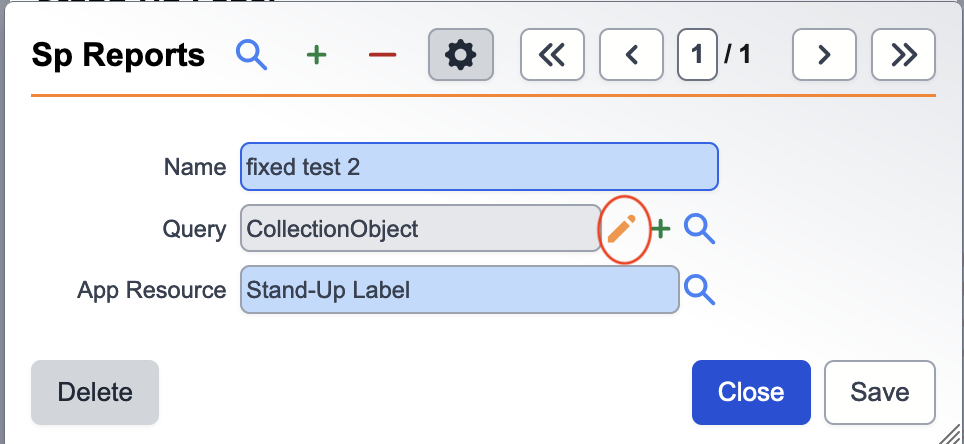The image size is (964, 444).
Task: Go to the previous record
Action: [631, 55]
